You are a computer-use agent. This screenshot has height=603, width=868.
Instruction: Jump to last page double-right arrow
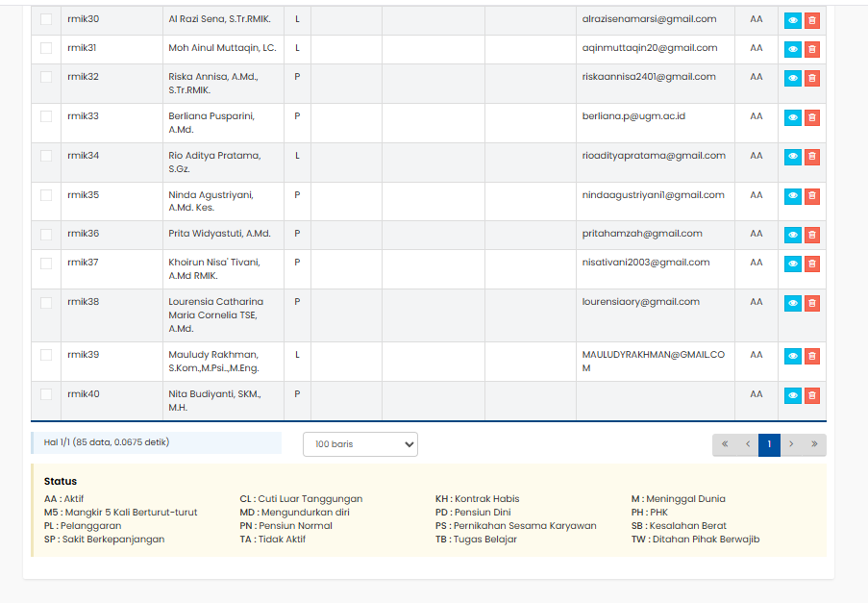pyautogui.click(x=814, y=444)
